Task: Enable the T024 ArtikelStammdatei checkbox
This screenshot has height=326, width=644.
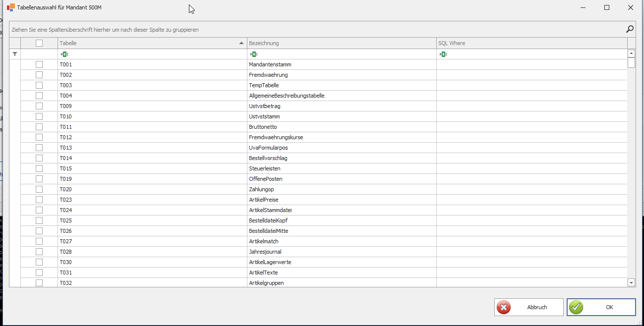Action: pyautogui.click(x=39, y=210)
